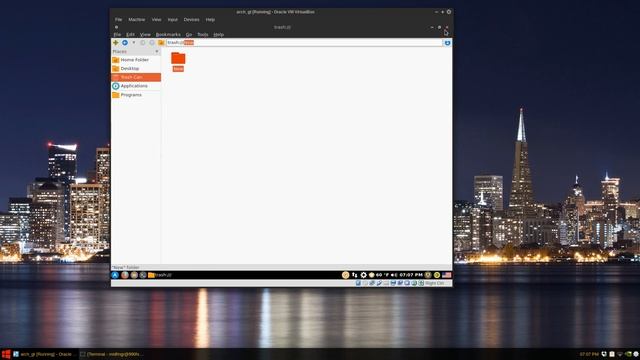The width and height of the screenshot is (640, 360).
Task: Select Desktop in Places sidebar
Action: (x=136, y=69)
